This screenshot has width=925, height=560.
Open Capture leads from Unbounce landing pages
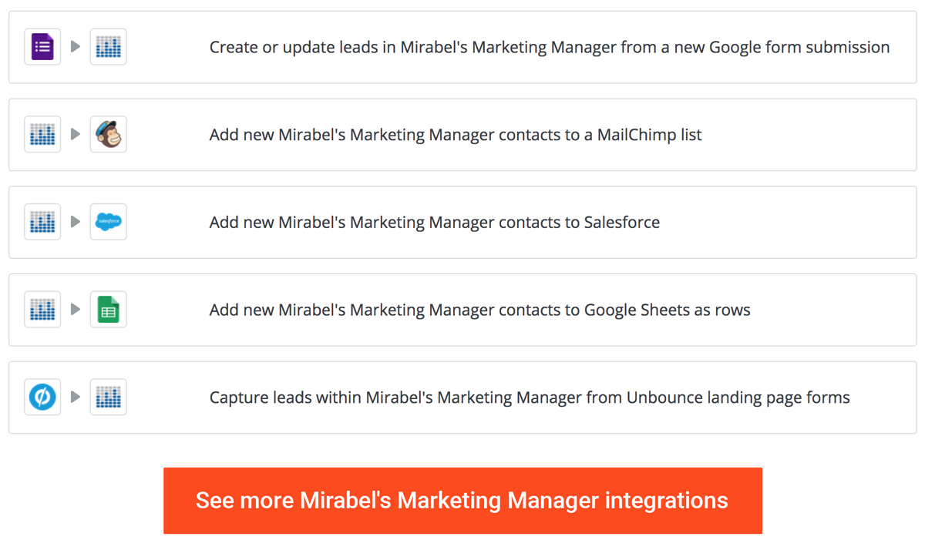[462, 397]
